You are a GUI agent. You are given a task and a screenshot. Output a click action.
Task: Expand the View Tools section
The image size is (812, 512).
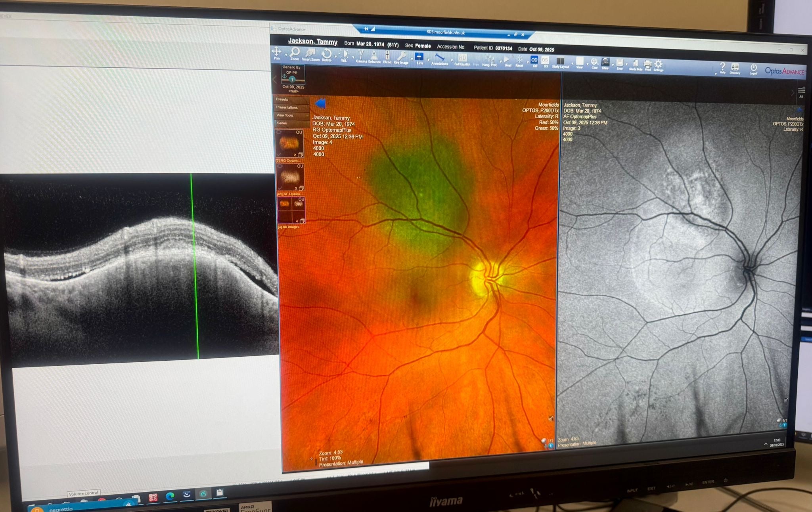click(289, 115)
